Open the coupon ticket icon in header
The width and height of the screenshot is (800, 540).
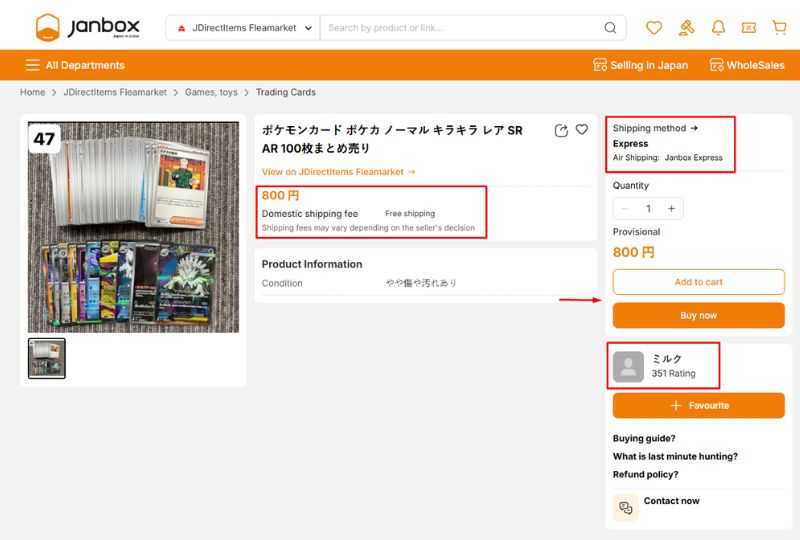tap(748, 28)
